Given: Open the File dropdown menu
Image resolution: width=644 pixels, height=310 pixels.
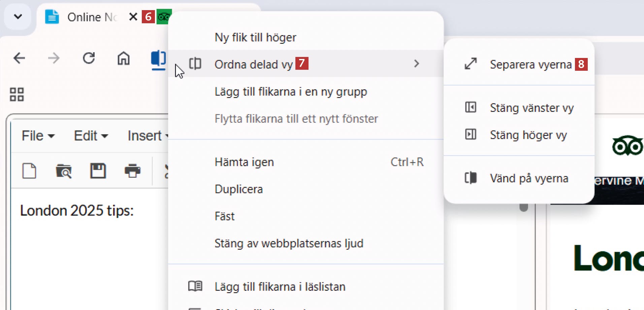Looking at the screenshot, I should click(38, 136).
